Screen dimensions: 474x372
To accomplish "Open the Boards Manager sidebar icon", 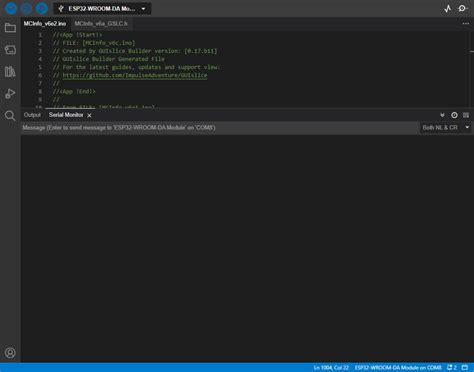I will click(10, 50).
